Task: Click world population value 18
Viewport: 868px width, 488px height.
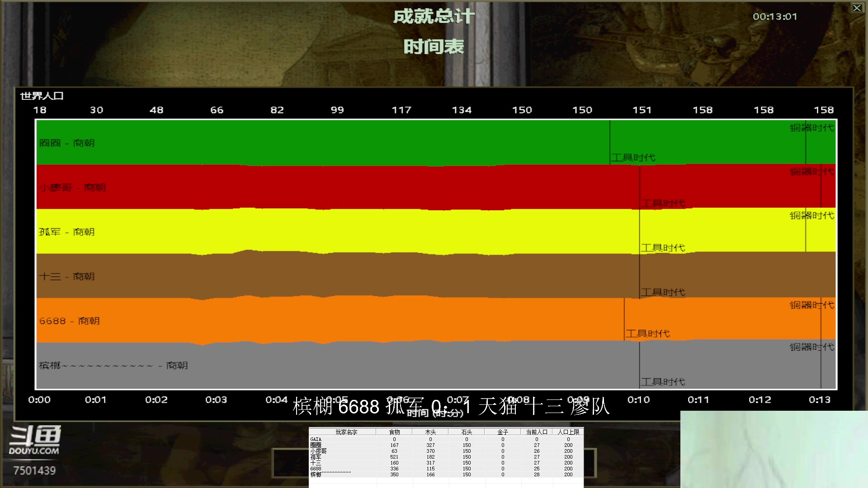Action: (40, 110)
